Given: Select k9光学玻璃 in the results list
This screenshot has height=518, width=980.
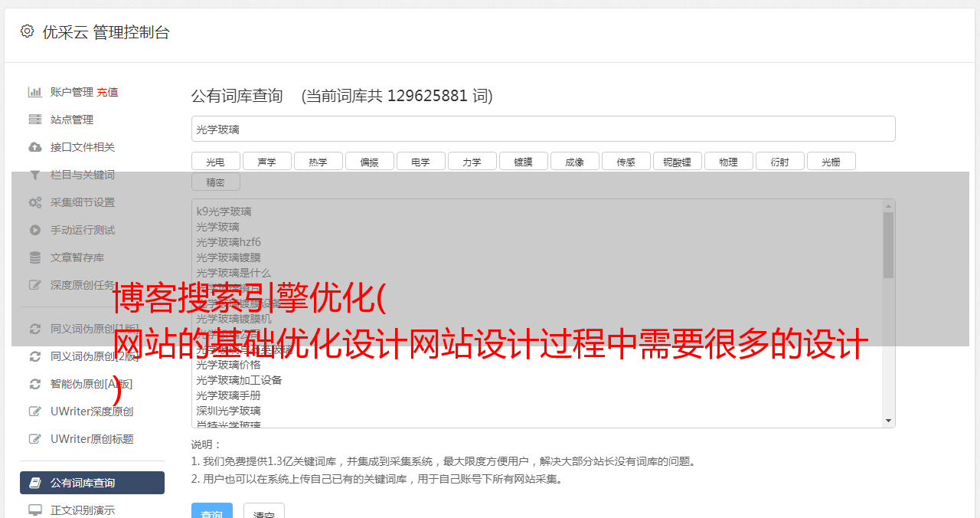Looking at the screenshot, I should [x=224, y=211].
